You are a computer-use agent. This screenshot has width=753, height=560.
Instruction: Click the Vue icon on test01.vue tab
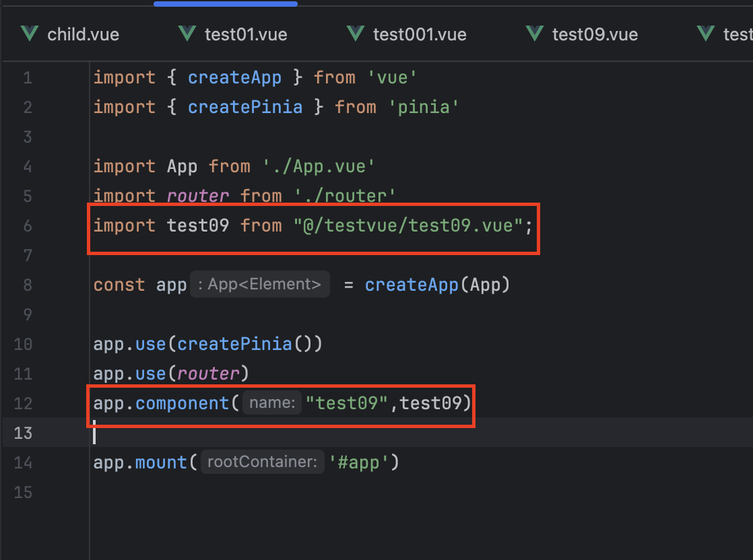point(187,34)
